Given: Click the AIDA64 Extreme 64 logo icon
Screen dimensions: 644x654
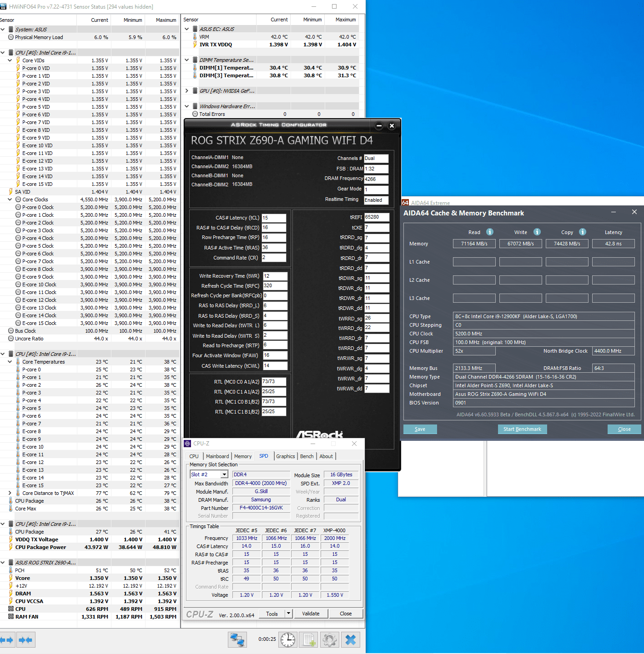Looking at the screenshot, I should [405, 203].
